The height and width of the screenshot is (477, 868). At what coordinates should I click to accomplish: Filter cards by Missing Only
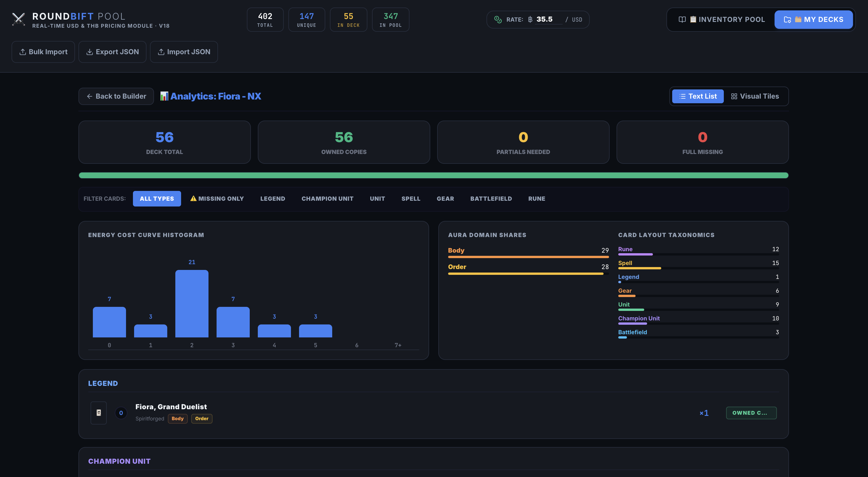pyautogui.click(x=217, y=199)
